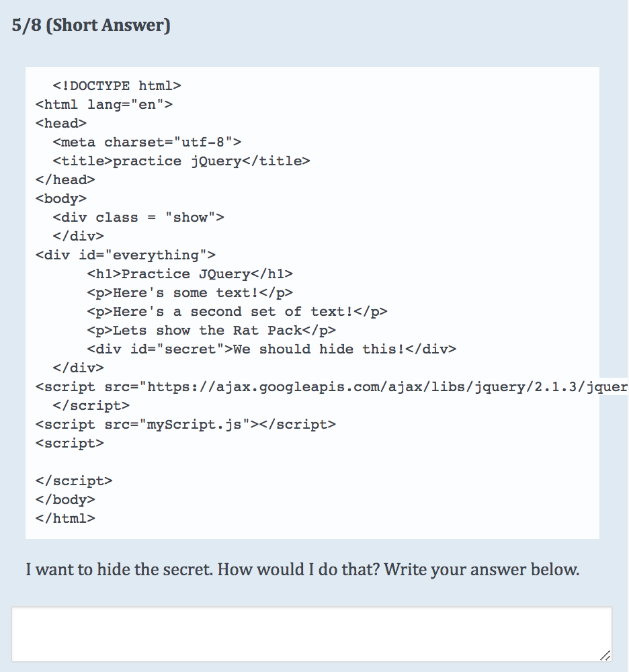Click inside the answer text box
Screen dimensions: 629x672
click(312, 632)
